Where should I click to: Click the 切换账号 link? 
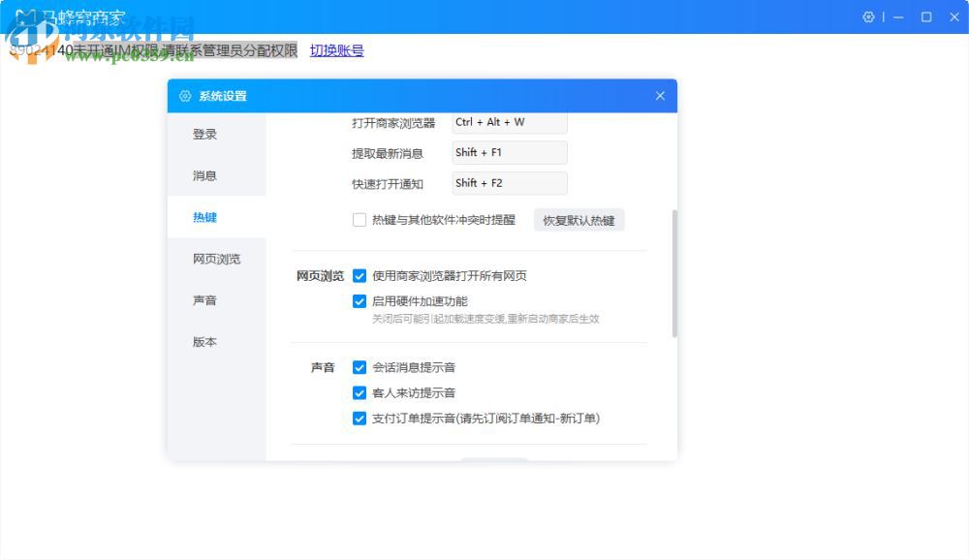[336, 50]
